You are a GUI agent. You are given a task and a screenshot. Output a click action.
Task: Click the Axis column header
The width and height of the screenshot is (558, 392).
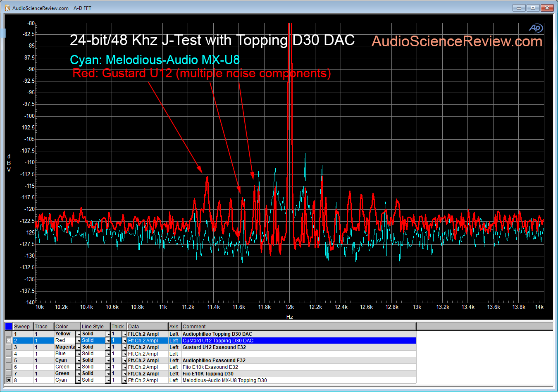(175, 327)
